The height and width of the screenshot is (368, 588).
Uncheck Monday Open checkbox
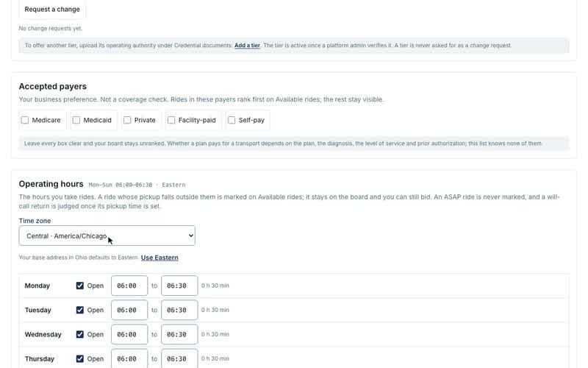tap(80, 286)
